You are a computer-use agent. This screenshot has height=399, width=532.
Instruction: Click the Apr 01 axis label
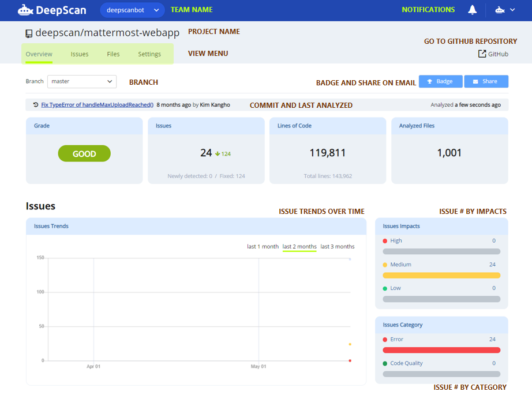click(93, 367)
